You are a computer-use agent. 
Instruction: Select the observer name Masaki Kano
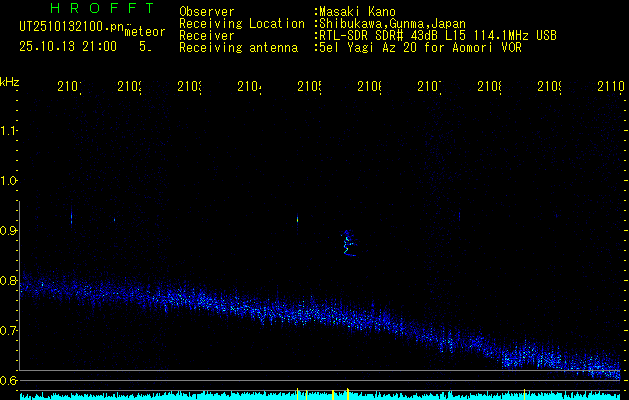357,12
